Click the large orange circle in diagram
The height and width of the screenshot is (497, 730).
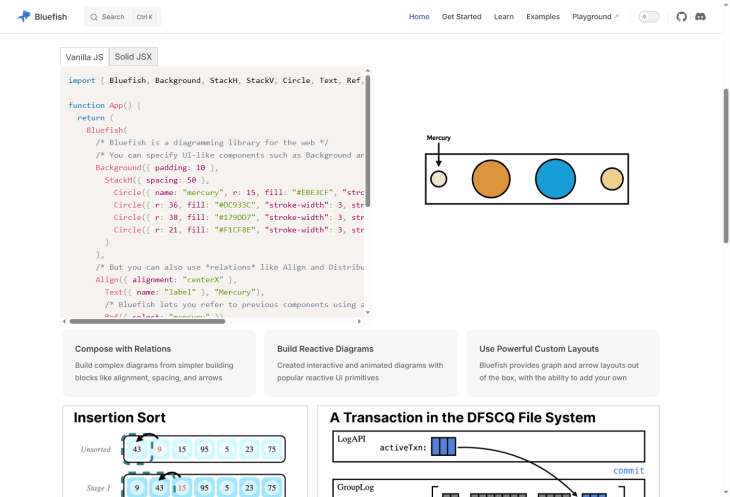pyautogui.click(x=491, y=179)
